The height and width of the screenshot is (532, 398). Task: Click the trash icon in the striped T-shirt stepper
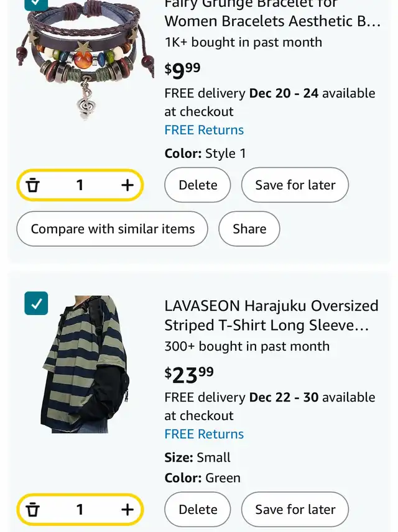(x=33, y=510)
